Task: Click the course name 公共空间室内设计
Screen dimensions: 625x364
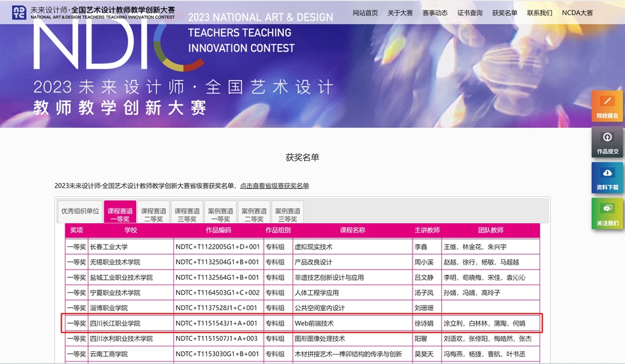Action: coord(320,308)
